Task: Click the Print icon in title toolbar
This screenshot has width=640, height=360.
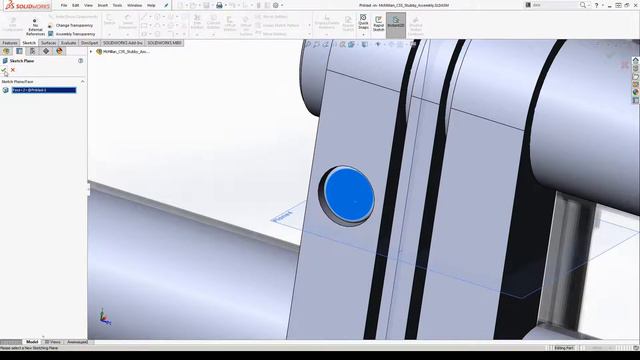Action: pyautogui.click(x=219, y=5)
